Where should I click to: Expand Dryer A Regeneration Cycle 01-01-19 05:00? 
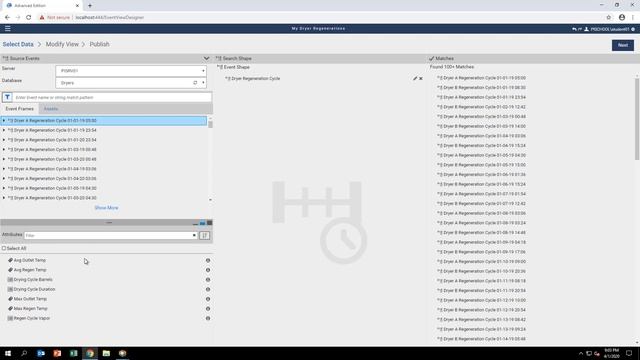point(4,121)
